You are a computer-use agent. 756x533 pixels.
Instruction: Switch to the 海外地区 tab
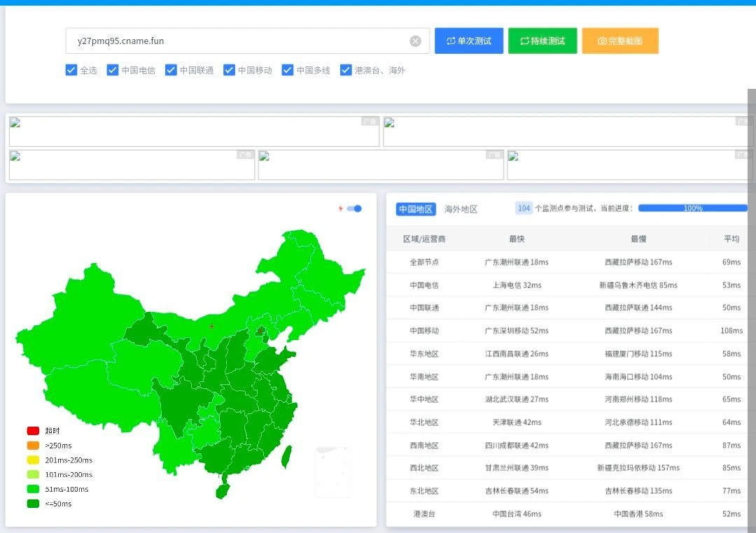[x=461, y=209]
